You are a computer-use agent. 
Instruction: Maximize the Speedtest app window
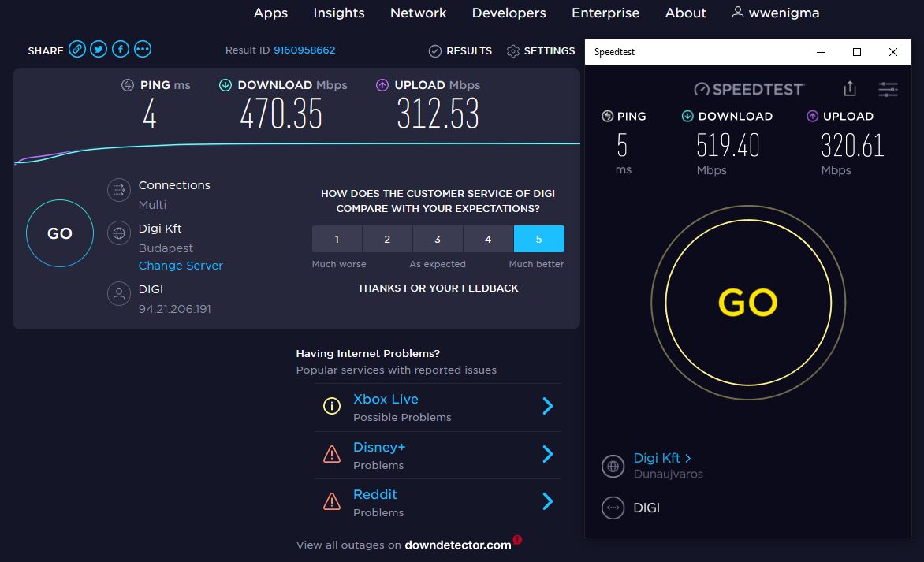857,52
